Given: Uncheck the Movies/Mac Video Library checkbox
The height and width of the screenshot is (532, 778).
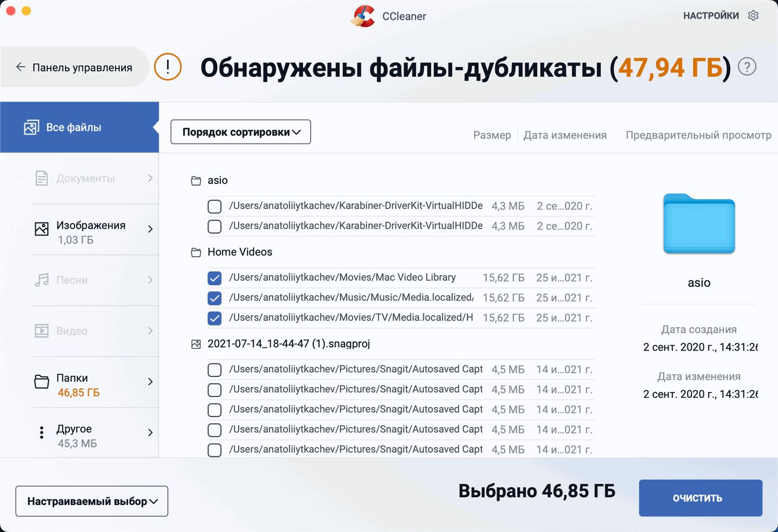Looking at the screenshot, I should 214,278.
